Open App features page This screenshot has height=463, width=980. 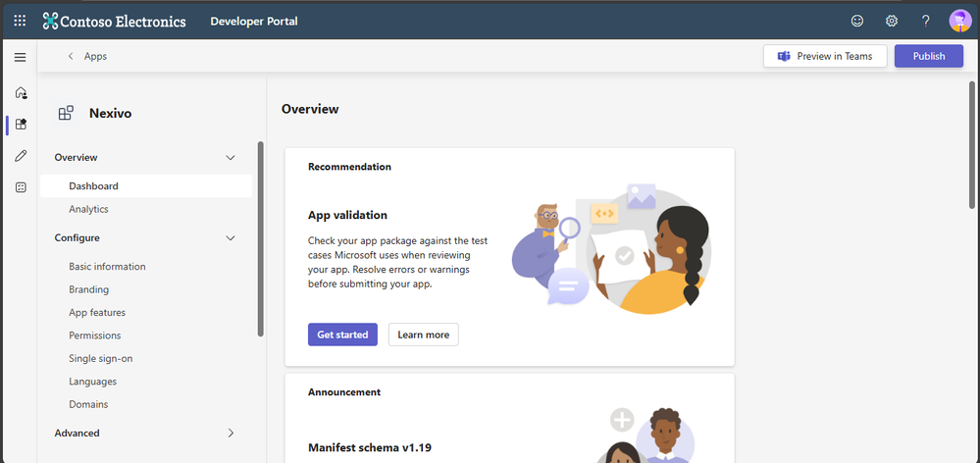point(97,313)
